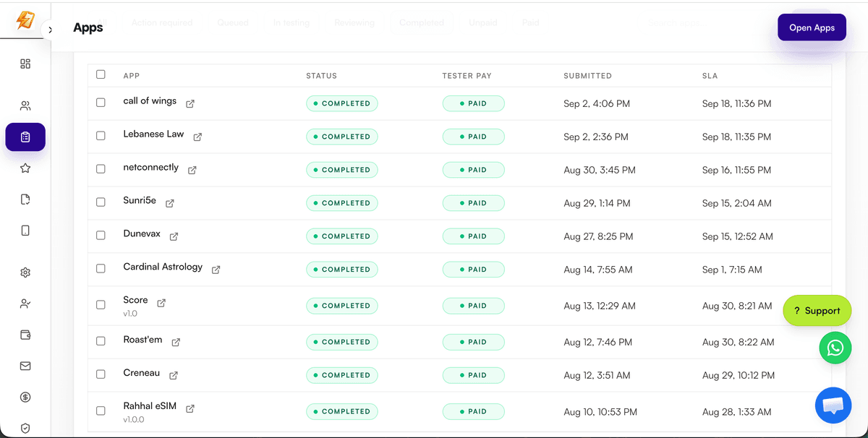Viewport: 868px width, 438px height.
Task: Check the box for Dunevax
Action: point(101,236)
